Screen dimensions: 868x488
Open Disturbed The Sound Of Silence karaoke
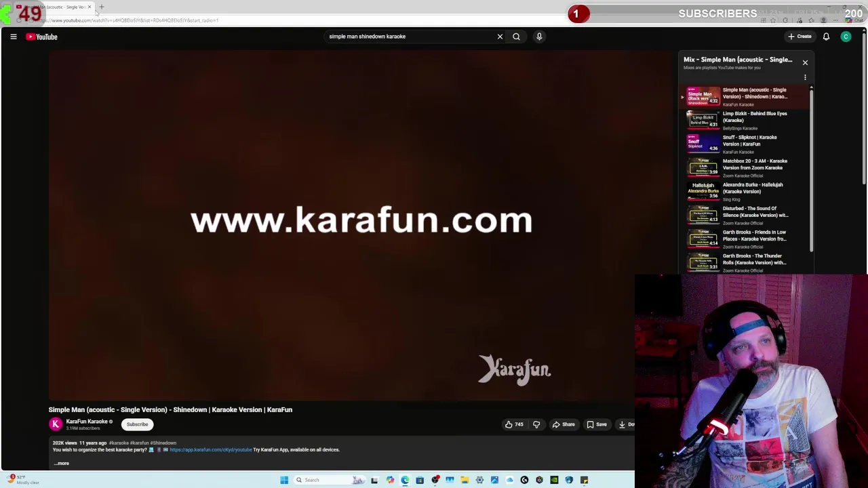click(x=746, y=215)
